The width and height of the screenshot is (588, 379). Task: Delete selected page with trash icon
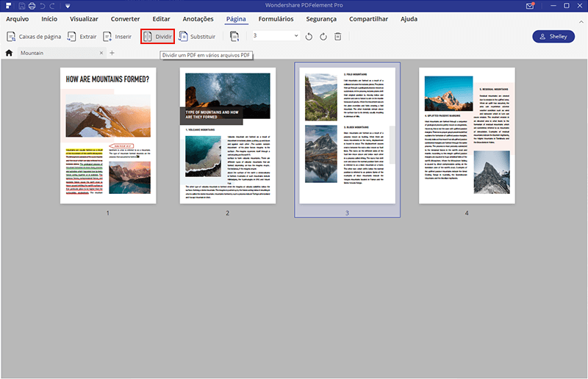(338, 37)
